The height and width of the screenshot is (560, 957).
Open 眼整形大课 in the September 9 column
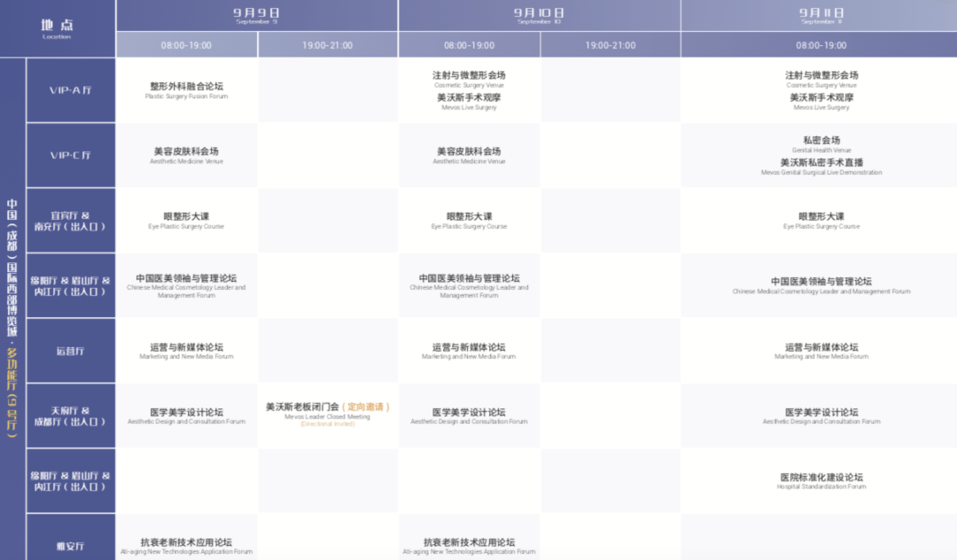186,221
